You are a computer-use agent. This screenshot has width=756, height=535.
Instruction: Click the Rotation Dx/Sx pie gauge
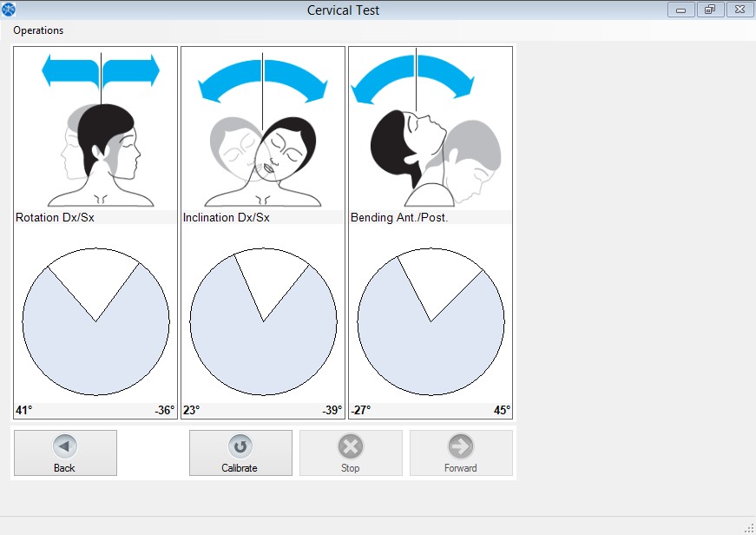96,321
